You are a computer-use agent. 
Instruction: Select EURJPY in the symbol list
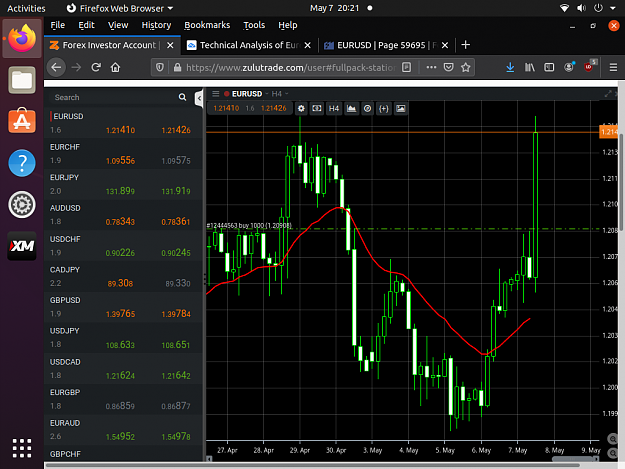pos(124,184)
